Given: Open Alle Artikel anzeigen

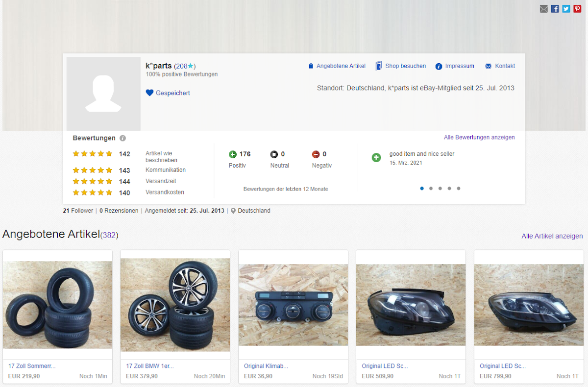Looking at the screenshot, I should point(552,236).
